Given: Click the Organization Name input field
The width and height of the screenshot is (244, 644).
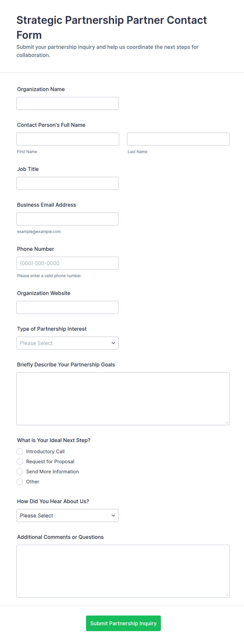Looking at the screenshot, I should coord(67,103).
